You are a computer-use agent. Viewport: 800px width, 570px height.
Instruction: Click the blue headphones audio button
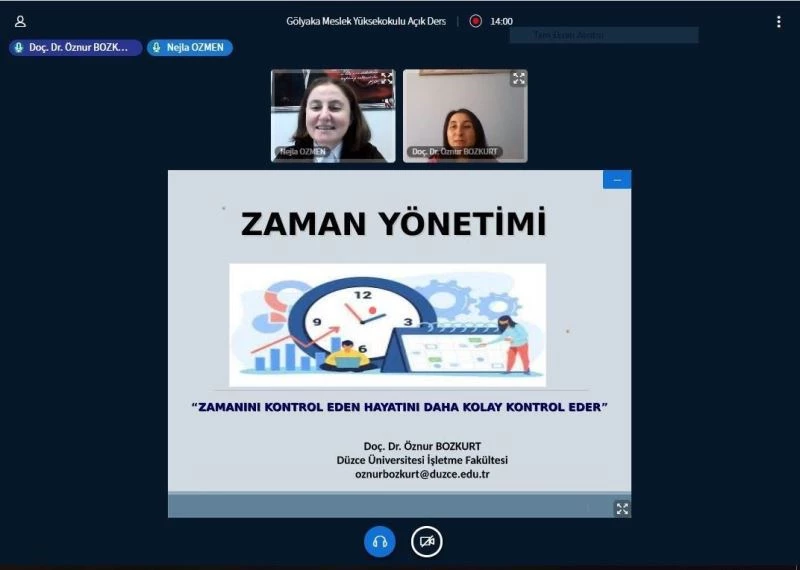click(380, 541)
